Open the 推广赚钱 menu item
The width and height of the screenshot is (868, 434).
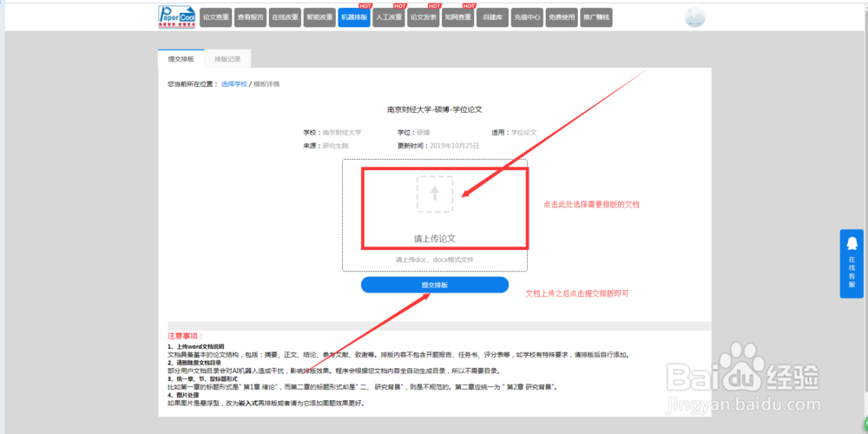pyautogui.click(x=596, y=17)
